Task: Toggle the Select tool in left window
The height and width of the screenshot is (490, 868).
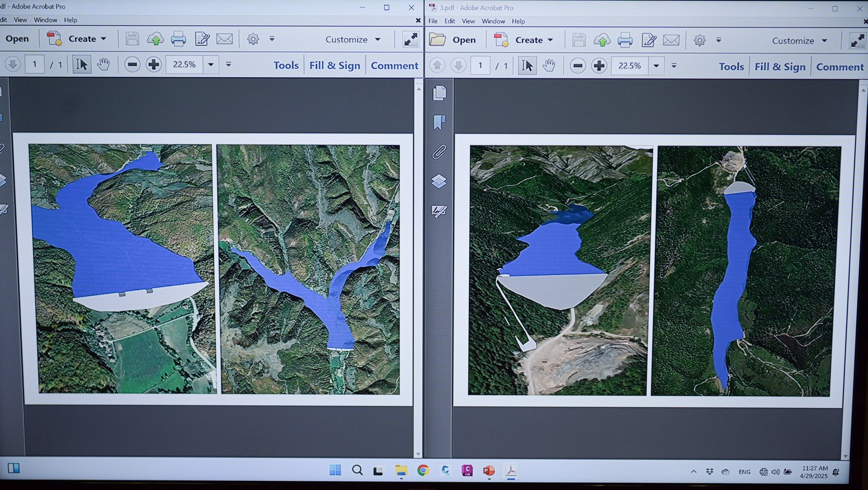Action: (81, 64)
